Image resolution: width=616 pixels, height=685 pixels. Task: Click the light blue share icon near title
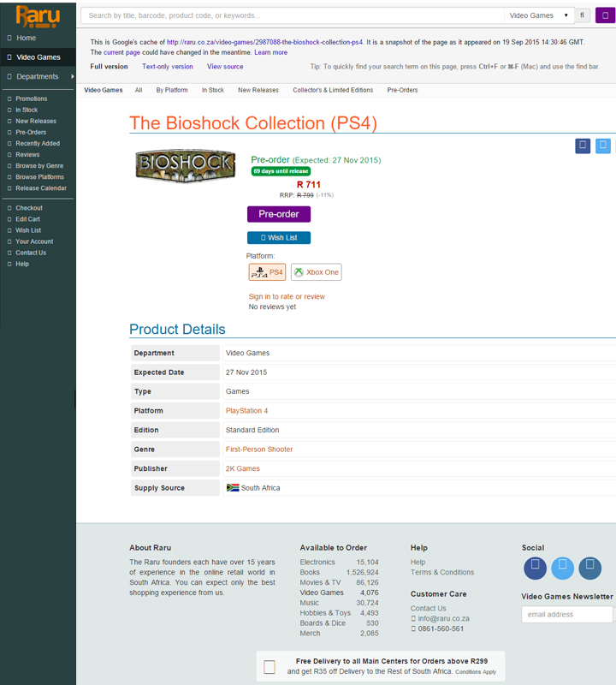point(603,146)
